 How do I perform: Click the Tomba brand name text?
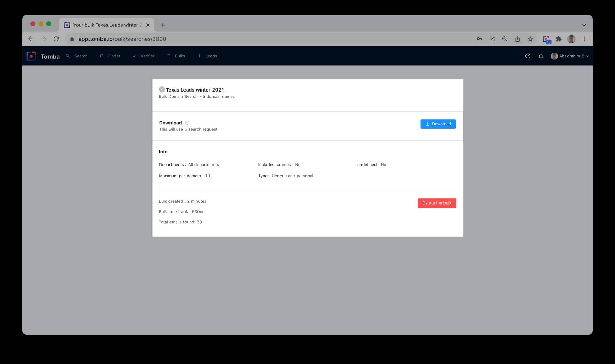coord(50,56)
